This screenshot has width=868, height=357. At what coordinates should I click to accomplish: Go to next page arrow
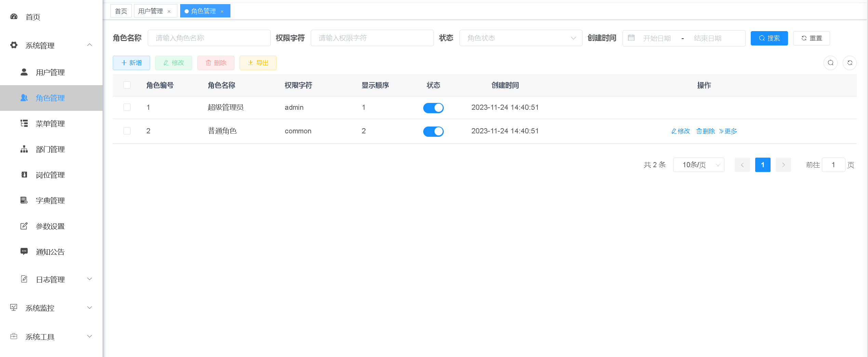[x=783, y=165]
